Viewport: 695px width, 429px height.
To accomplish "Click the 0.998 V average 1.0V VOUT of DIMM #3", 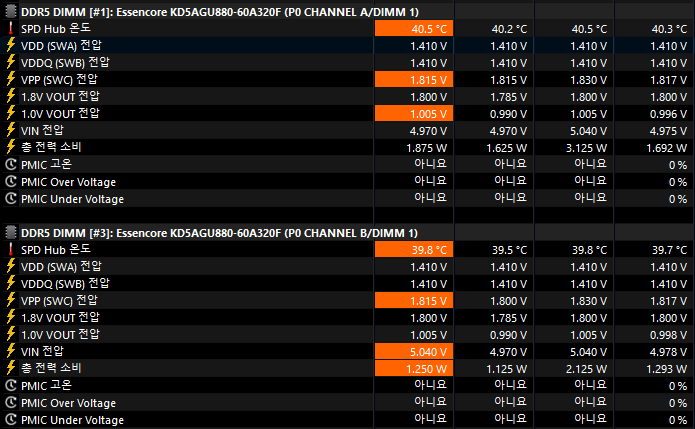I will click(668, 335).
